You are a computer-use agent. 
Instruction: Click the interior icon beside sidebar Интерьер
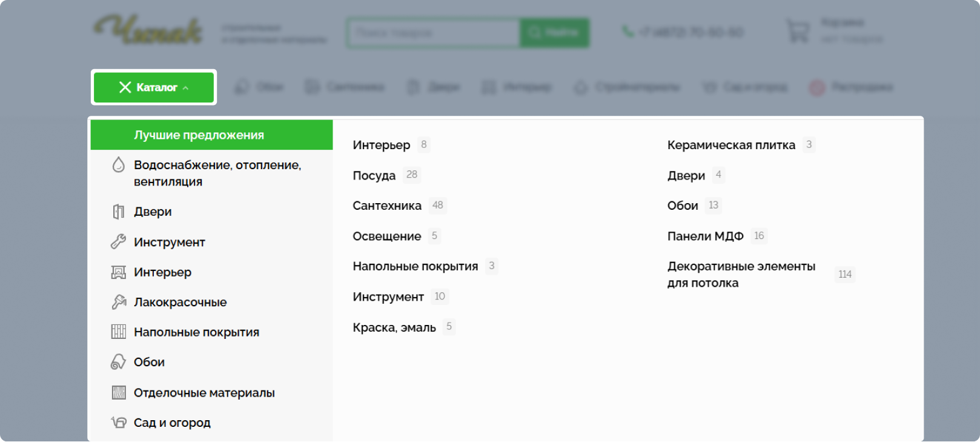(x=119, y=272)
